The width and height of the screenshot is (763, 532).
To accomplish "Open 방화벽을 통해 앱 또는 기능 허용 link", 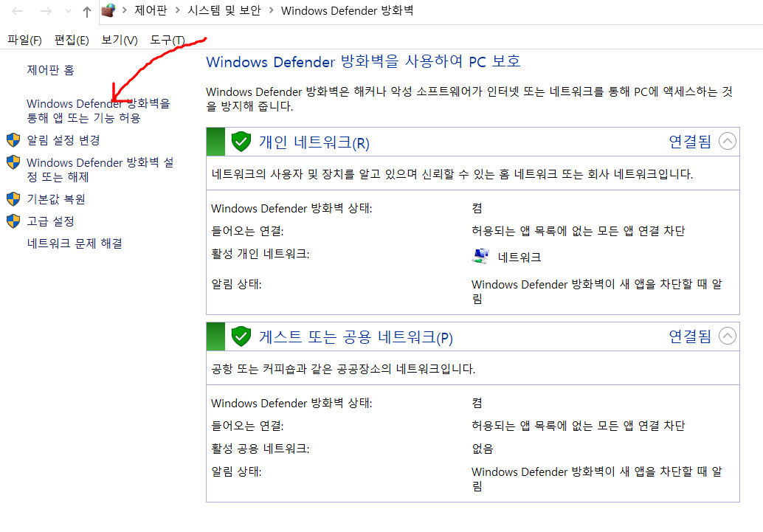I will [x=98, y=111].
